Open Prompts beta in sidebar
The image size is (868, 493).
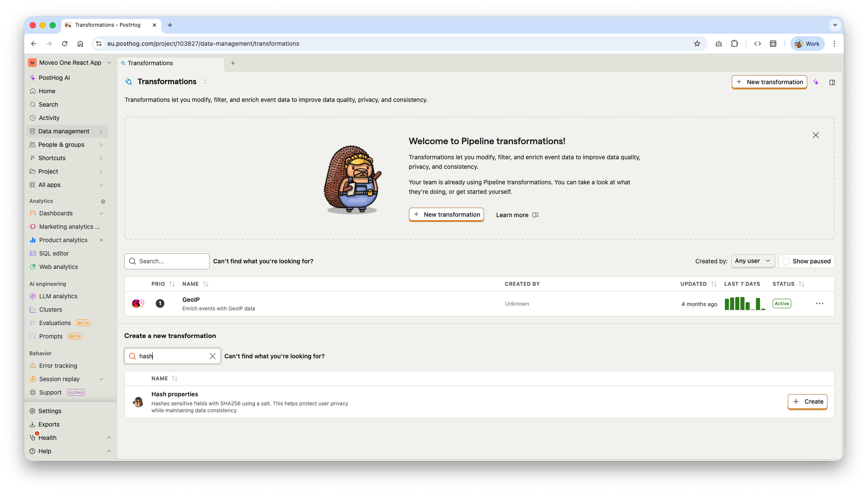[x=56, y=336]
